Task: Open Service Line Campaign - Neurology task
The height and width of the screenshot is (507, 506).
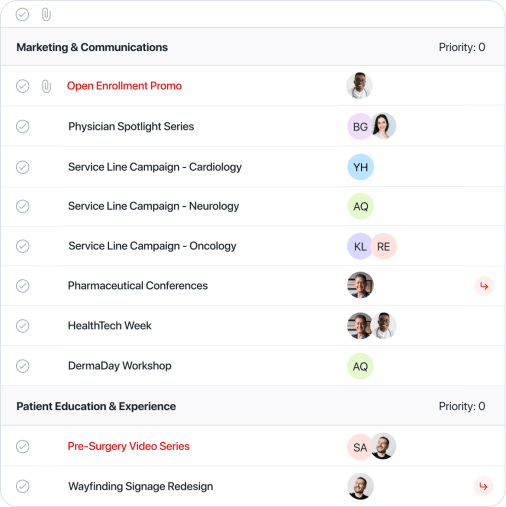Action: [x=153, y=206]
